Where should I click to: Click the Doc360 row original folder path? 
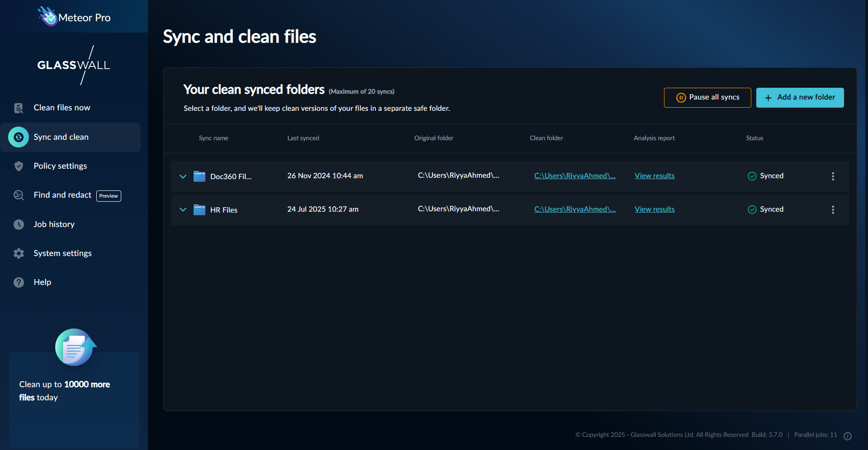click(459, 175)
